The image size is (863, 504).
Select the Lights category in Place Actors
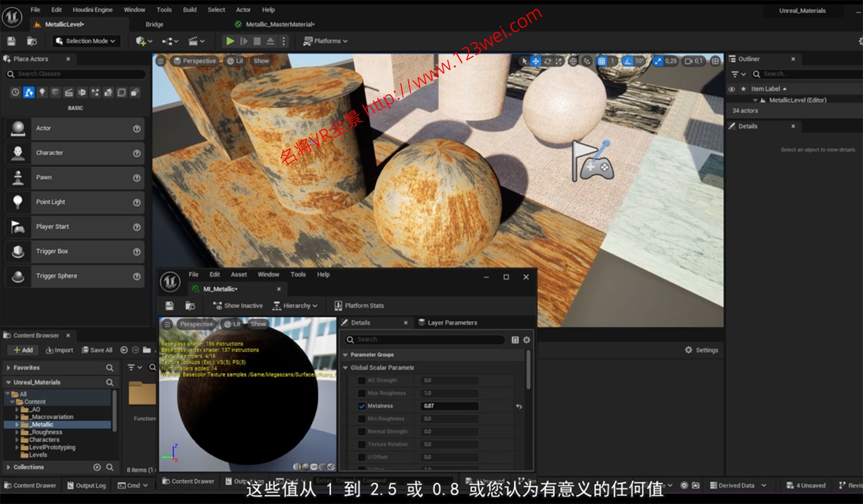click(x=43, y=92)
